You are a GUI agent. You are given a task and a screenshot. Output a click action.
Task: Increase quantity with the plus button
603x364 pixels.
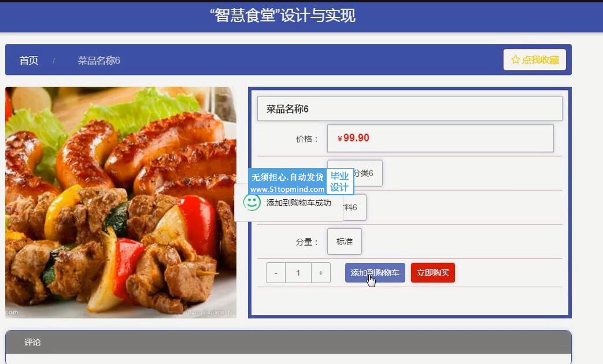pos(321,273)
